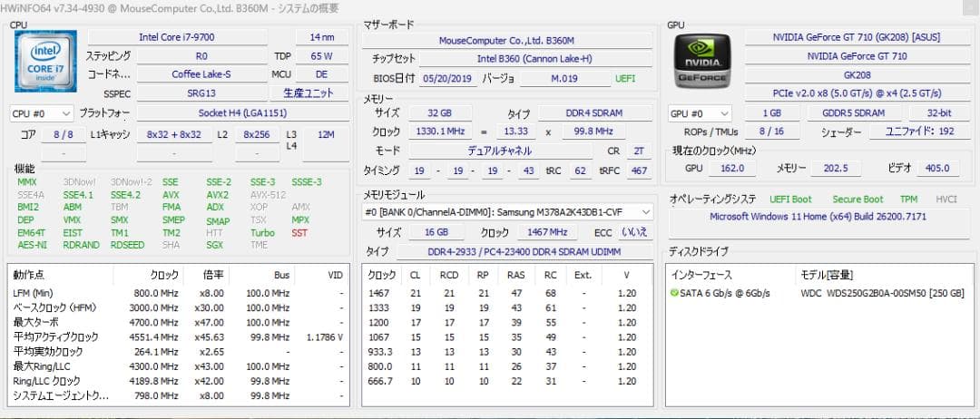Screen dimensions: 980x419
Task: Click the GK208 GPU codename field
Action: (857, 74)
